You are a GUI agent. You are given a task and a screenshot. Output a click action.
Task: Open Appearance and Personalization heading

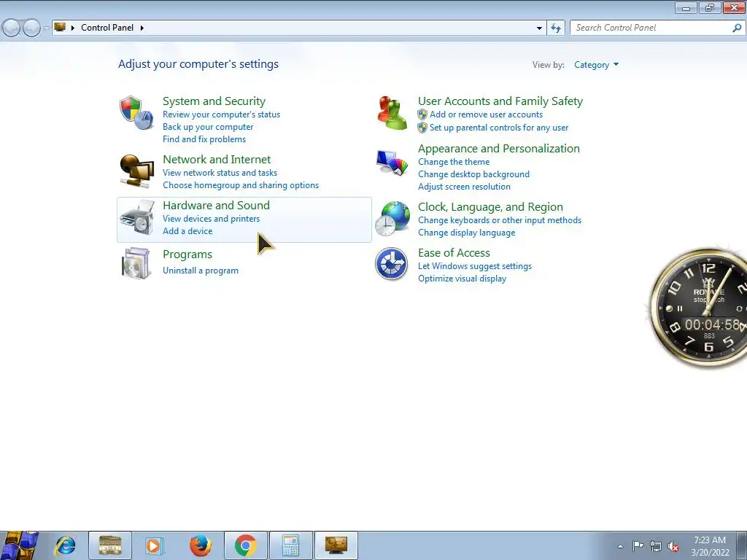pos(499,149)
